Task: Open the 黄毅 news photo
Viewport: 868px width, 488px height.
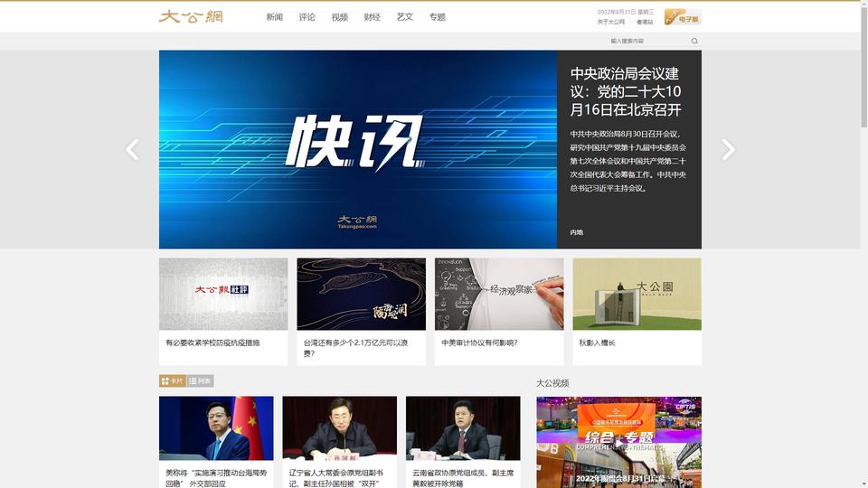Action: pos(463,428)
